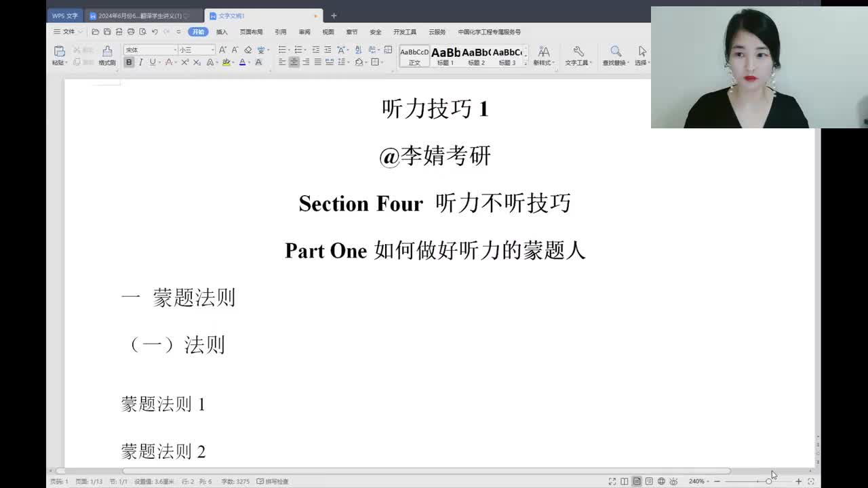Switch to the 视图 ribbon tab
The width and height of the screenshot is (868, 488).
328,32
